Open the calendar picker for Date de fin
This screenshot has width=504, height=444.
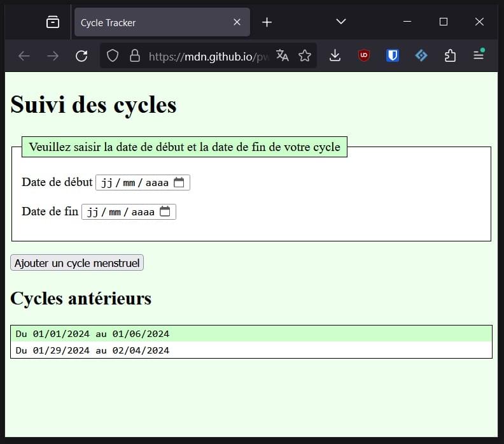pyautogui.click(x=165, y=211)
